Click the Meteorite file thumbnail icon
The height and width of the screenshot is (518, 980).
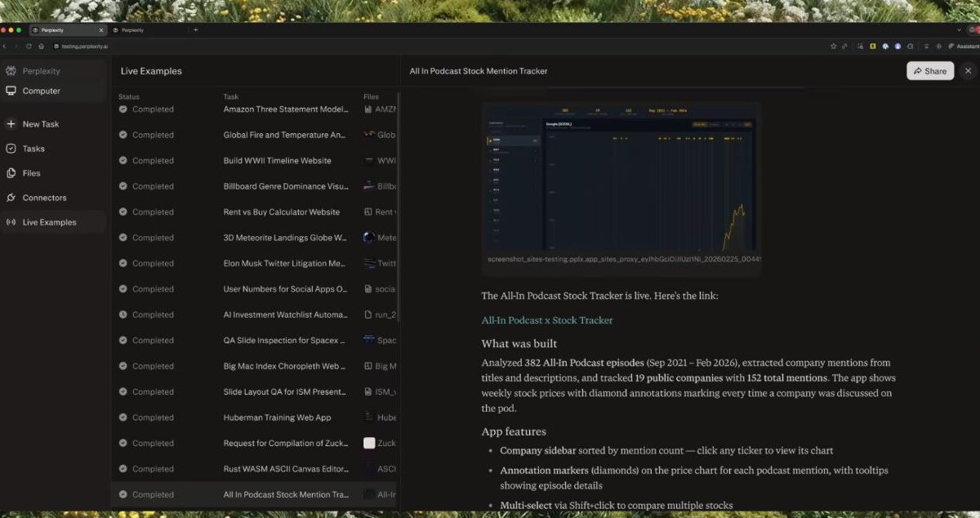[x=369, y=238]
